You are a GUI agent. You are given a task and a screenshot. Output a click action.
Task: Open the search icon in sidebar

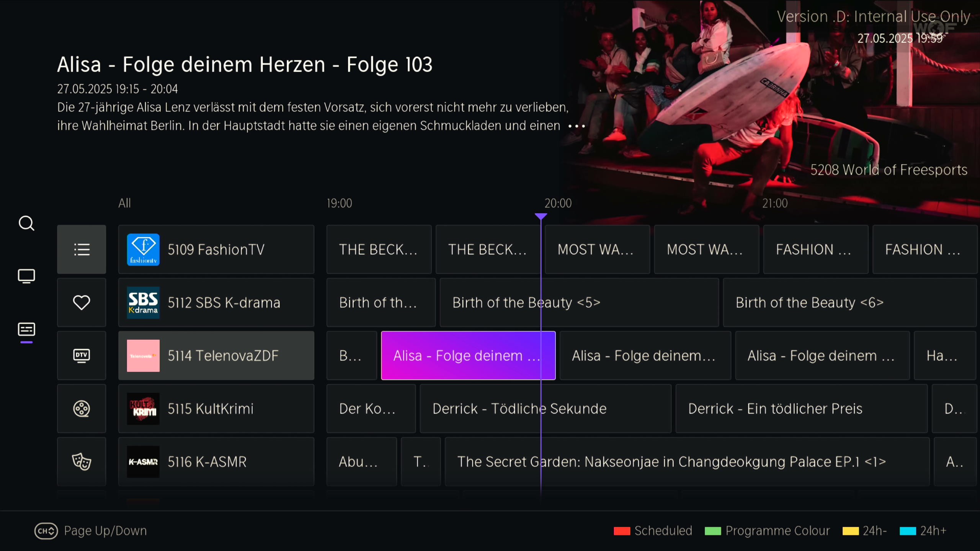(26, 223)
